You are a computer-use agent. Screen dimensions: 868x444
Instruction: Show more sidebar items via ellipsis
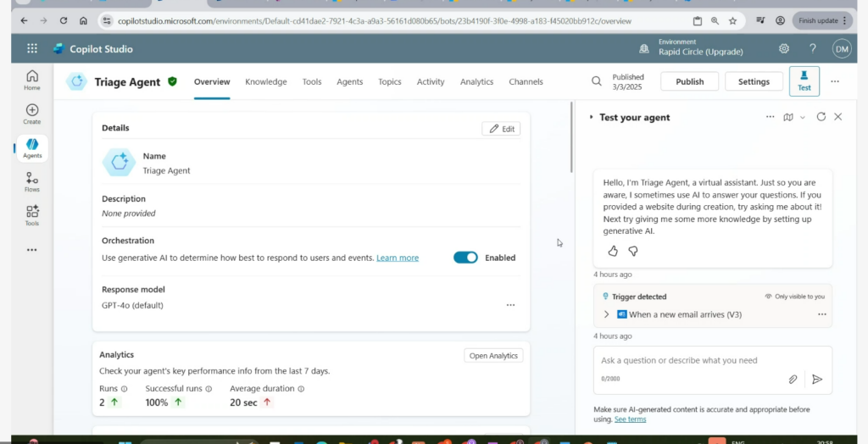coord(32,250)
